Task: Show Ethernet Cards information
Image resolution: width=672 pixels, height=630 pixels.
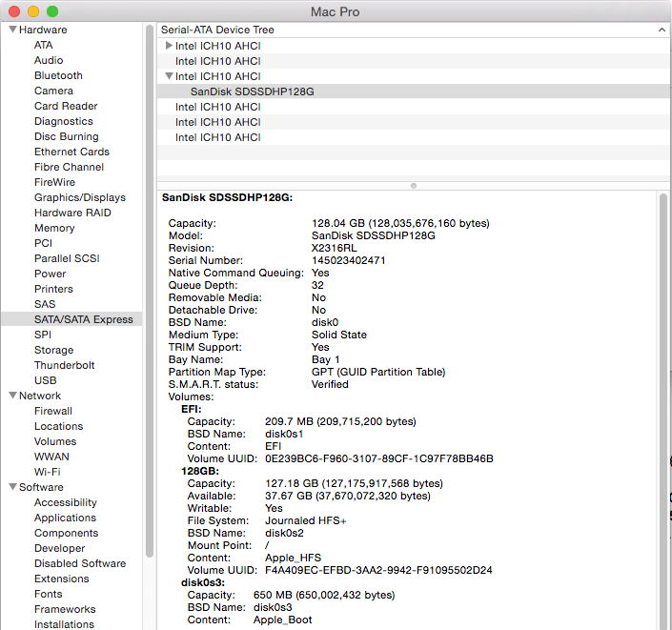Action: tap(71, 152)
